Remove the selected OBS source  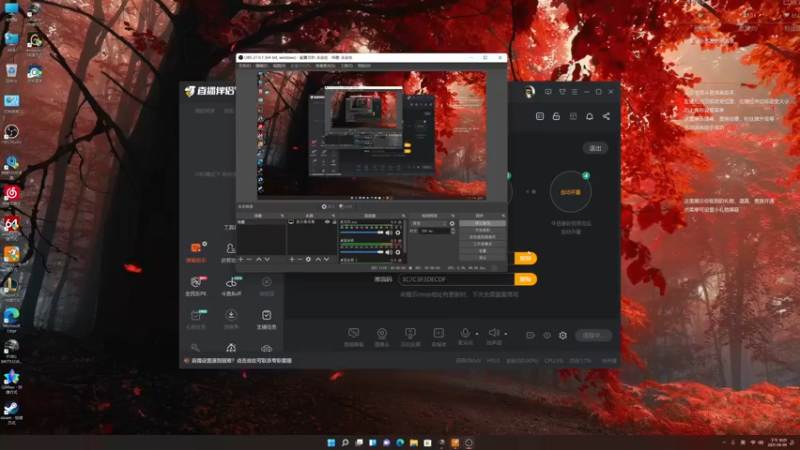[300, 260]
